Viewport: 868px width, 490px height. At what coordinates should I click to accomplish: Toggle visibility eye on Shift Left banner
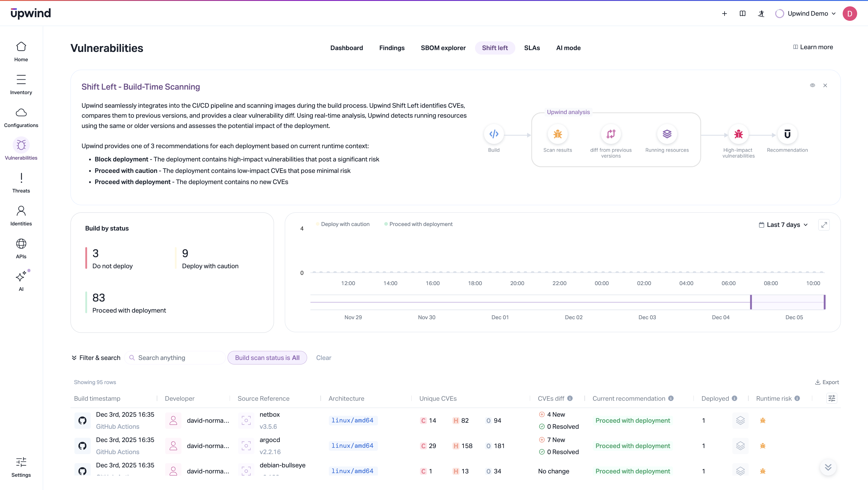[813, 85]
